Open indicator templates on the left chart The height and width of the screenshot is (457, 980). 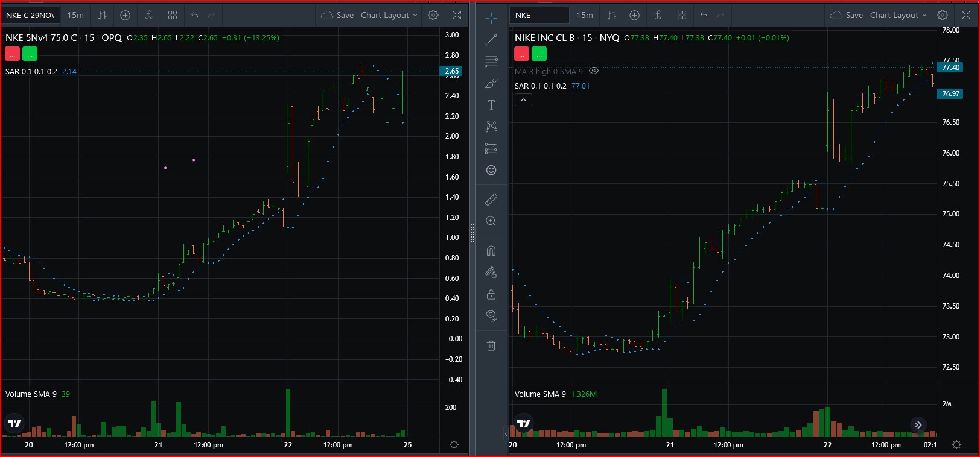(173, 15)
